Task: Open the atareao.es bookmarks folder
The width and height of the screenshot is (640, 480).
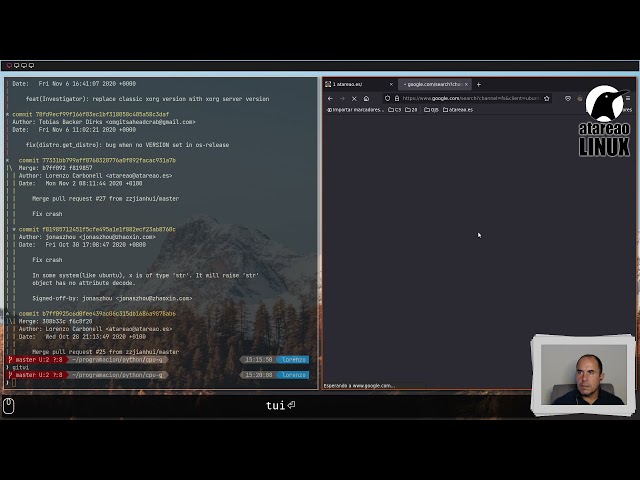Action: 458,110
